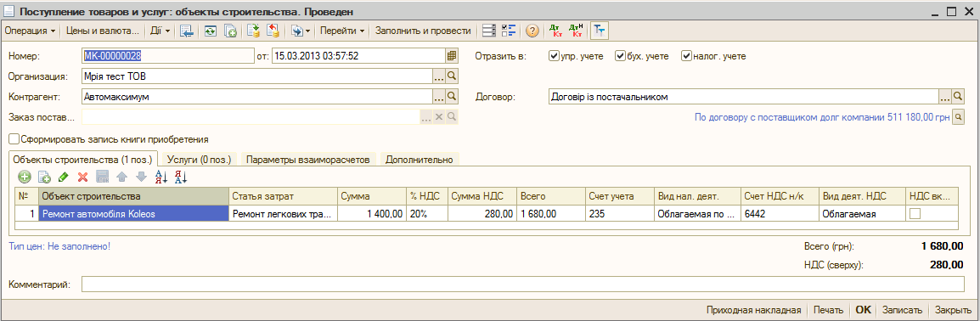Show accounting postings ДтКт icon
Viewport: 980px width, 321px height.
tap(555, 30)
